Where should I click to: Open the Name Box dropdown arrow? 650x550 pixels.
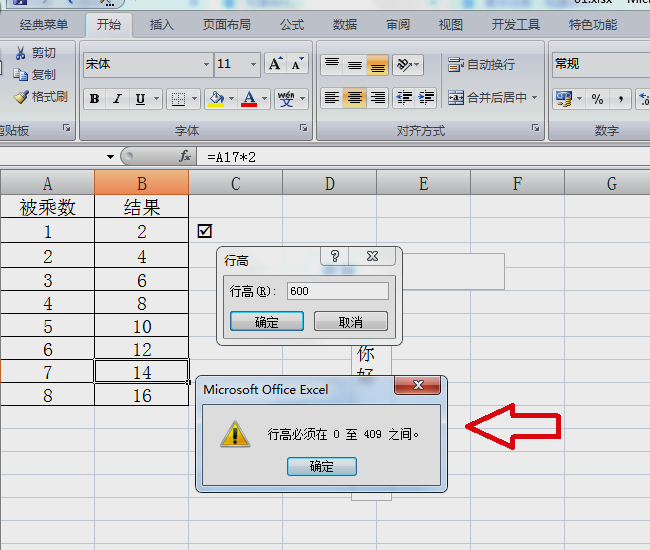[110, 157]
